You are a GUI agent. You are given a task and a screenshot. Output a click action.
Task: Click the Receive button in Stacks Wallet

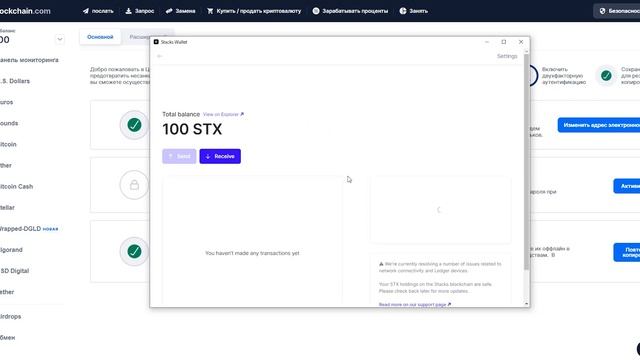(220, 156)
